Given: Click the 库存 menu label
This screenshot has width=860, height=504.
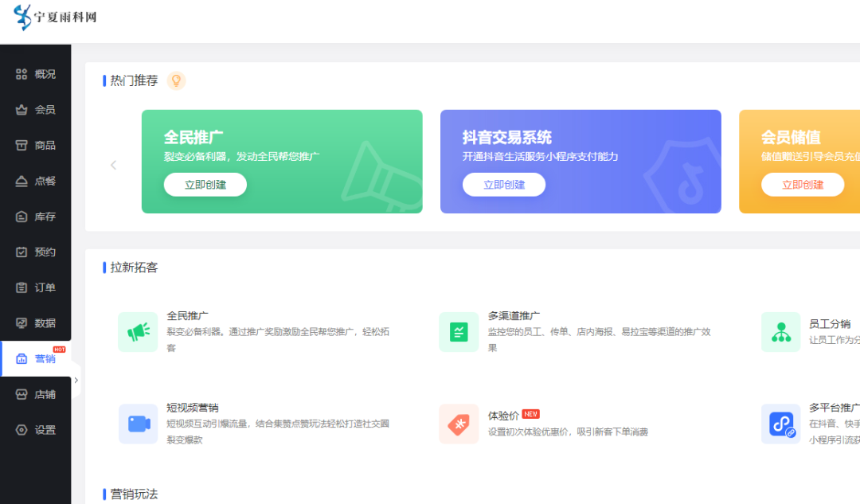Looking at the screenshot, I should pos(45,217).
